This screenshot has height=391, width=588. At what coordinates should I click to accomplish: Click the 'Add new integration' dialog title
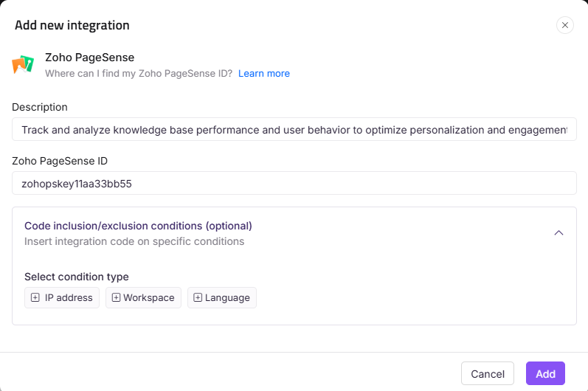point(72,25)
